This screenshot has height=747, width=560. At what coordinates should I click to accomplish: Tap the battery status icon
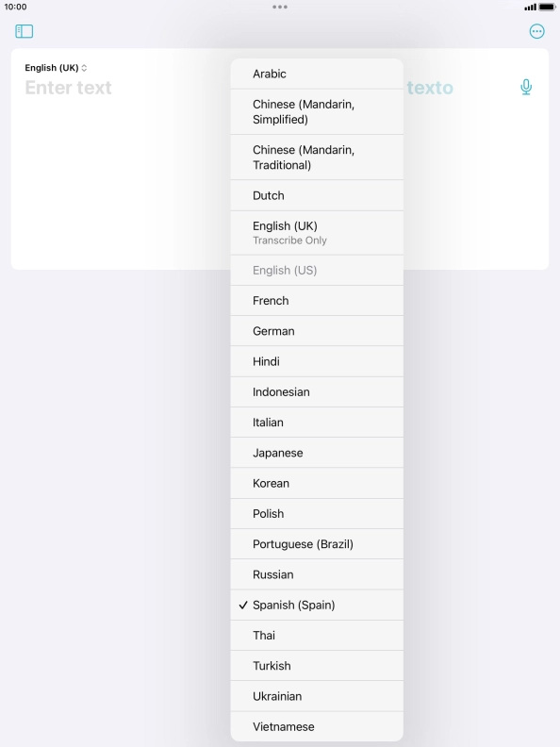[x=547, y=8]
